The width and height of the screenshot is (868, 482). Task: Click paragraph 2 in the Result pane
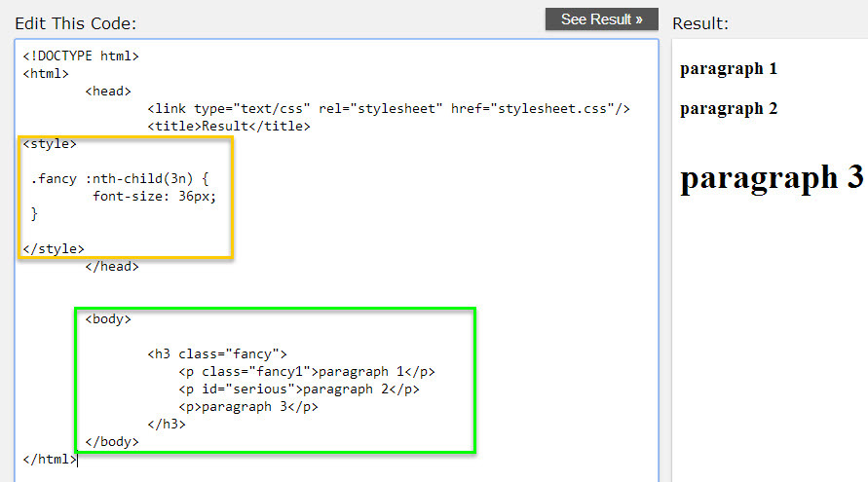[x=729, y=109]
